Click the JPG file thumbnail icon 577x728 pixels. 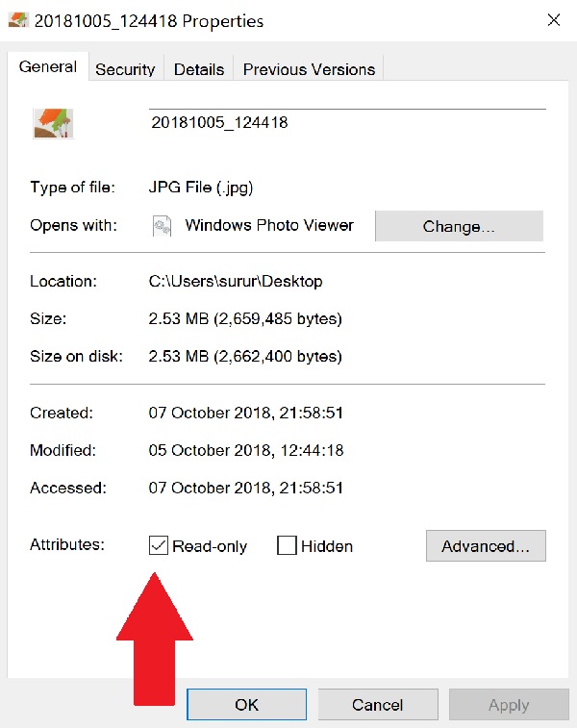pos(53,123)
